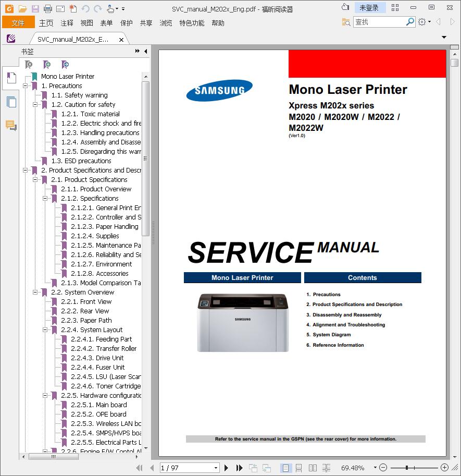461x476 pixels.
Task: Switch to the 注释 ribbon tab
Action: pyautogui.click(x=67, y=23)
